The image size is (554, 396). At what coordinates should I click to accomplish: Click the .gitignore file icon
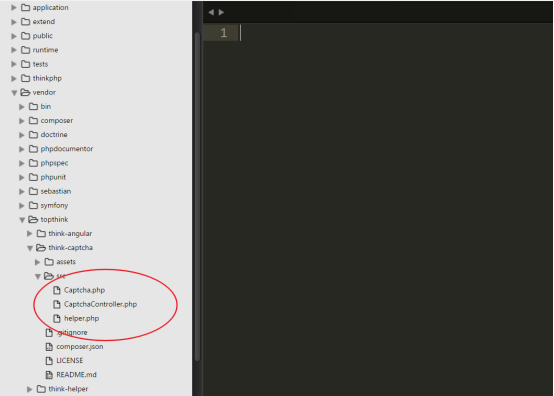(x=49, y=332)
